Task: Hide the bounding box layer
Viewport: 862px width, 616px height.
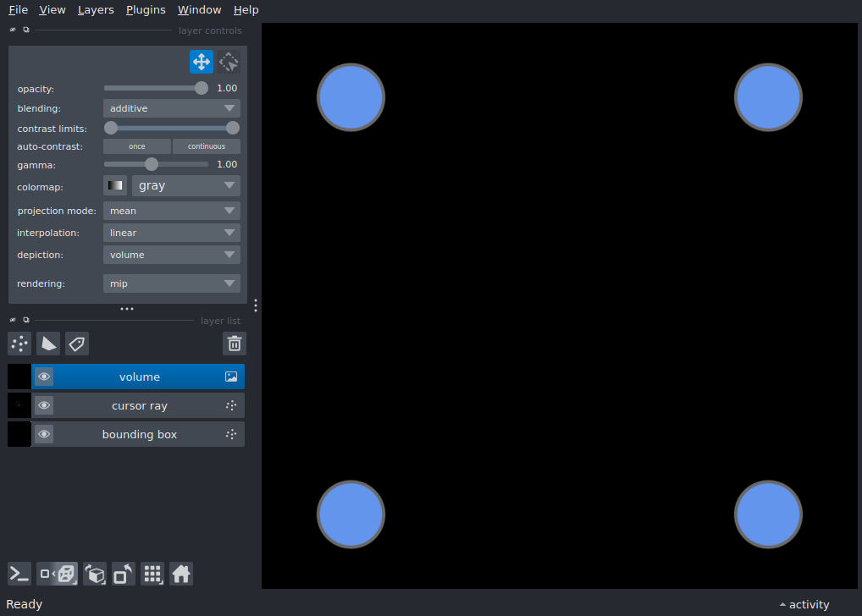Action: pyautogui.click(x=44, y=435)
